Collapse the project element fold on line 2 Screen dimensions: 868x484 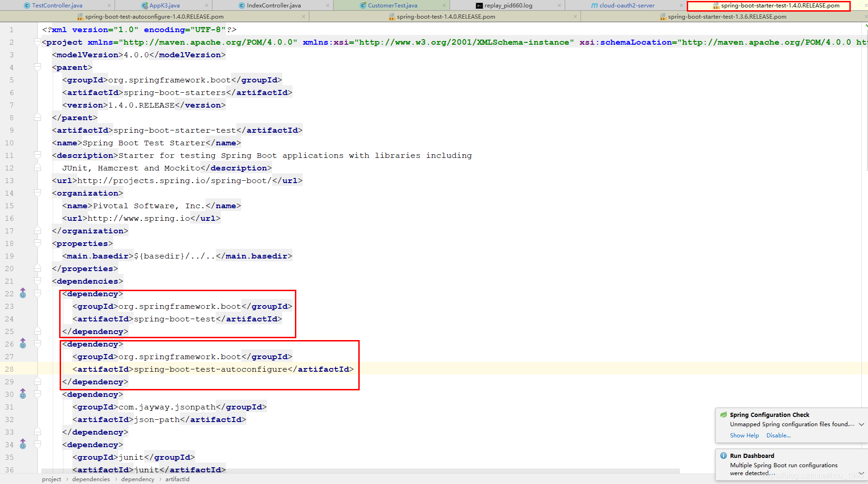click(x=37, y=42)
